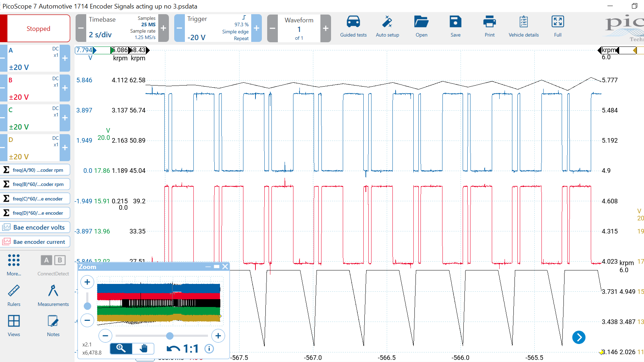Expand channel D options

pos(65,147)
